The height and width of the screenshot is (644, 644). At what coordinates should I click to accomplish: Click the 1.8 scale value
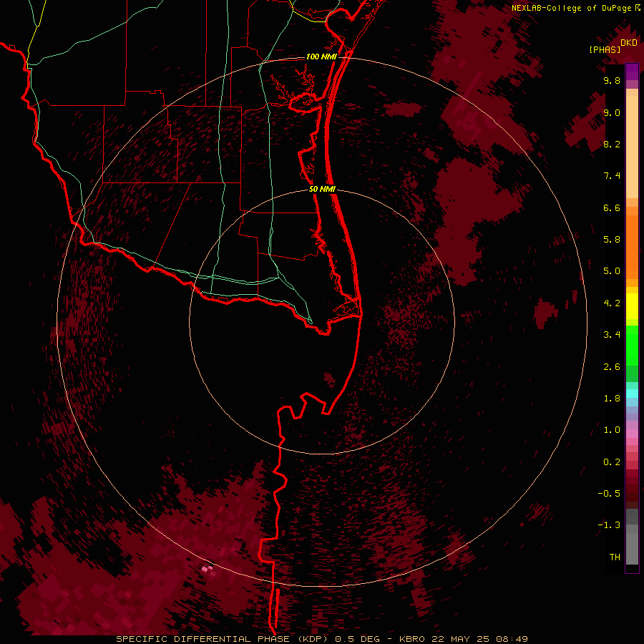tap(612, 399)
